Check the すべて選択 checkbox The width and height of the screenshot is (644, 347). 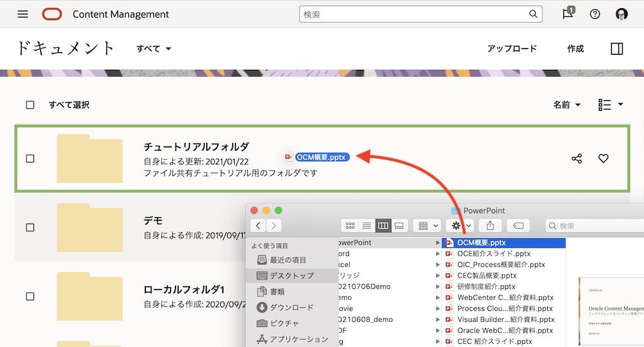(x=30, y=105)
